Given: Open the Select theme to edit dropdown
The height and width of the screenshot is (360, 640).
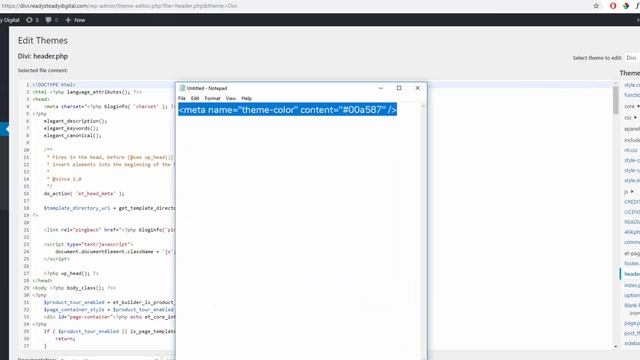Looking at the screenshot, I should (x=633, y=58).
